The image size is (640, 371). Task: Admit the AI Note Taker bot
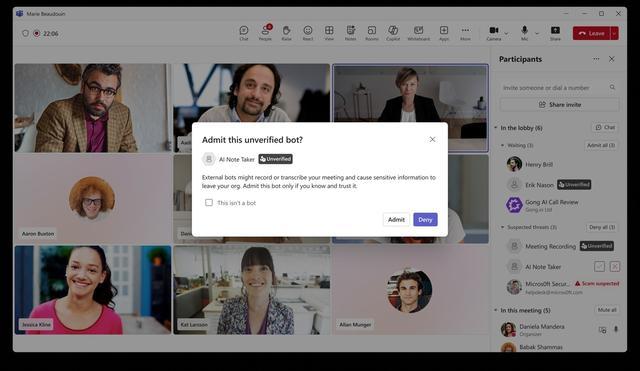tap(396, 220)
